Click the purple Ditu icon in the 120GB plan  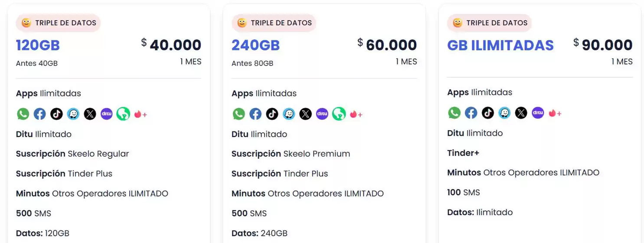[x=106, y=114]
